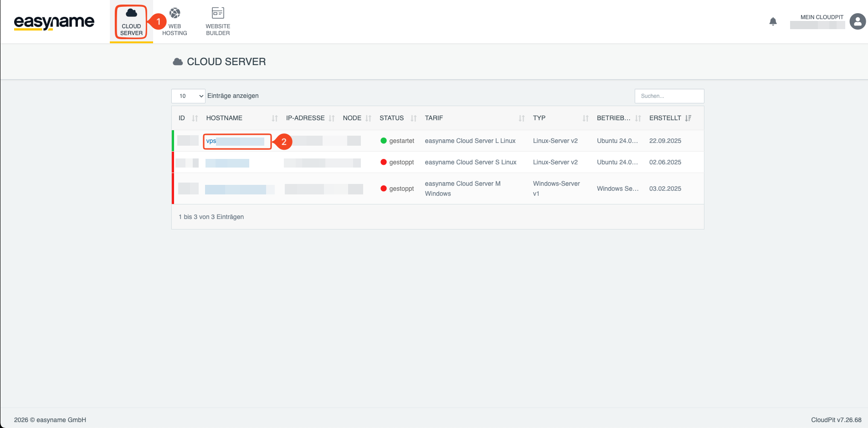Image resolution: width=868 pixels, height=428 pixels.
Task: Click Windows Se... operating system cell
Action: click(x=617, y=189)
